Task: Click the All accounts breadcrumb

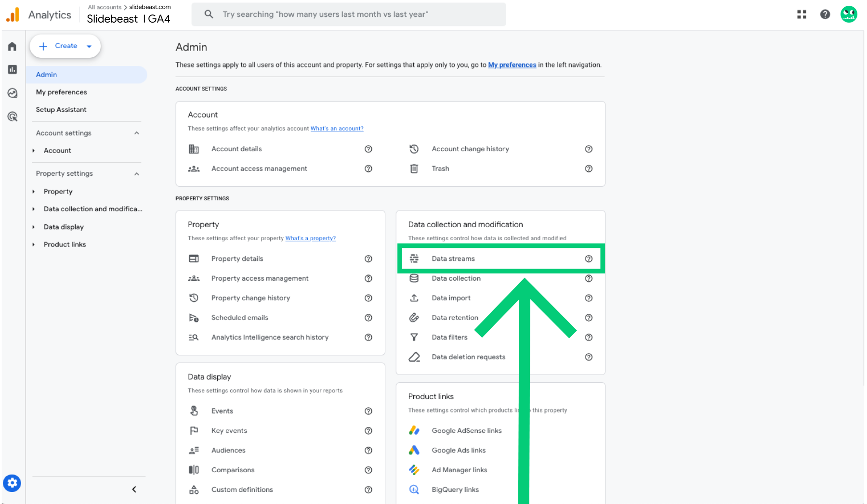Action: (105, 7)
